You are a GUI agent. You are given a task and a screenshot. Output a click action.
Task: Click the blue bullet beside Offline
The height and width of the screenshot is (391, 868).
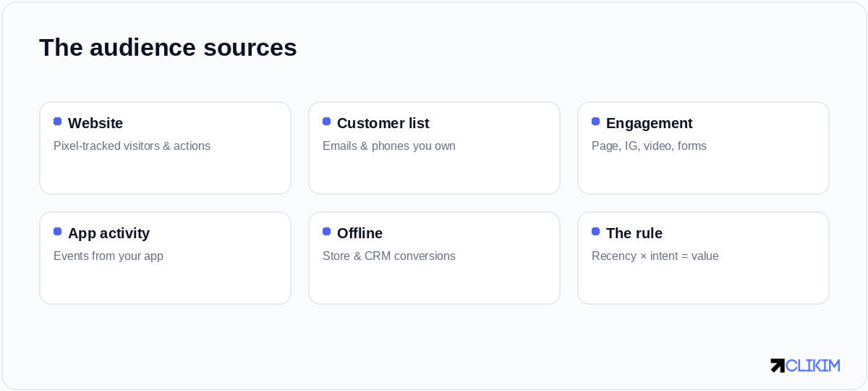tap(327, 232)
